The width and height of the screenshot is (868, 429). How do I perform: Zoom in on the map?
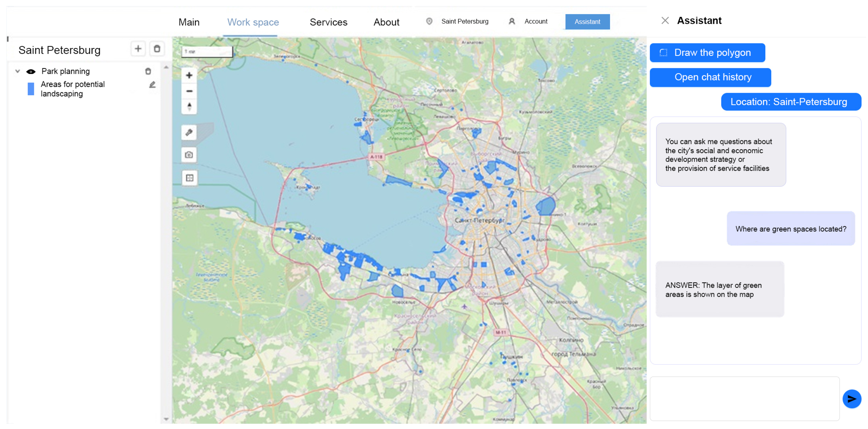tap(189, 75)
